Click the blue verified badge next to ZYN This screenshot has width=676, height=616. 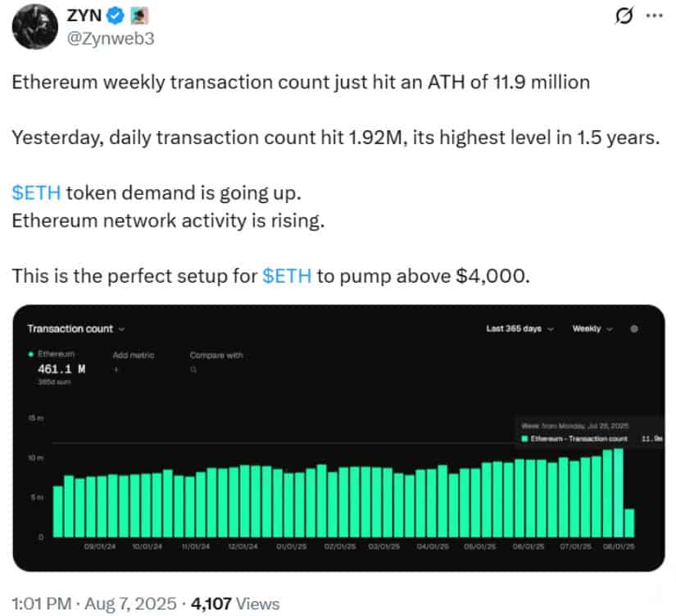pyautogui.click(x=116, y=16)
